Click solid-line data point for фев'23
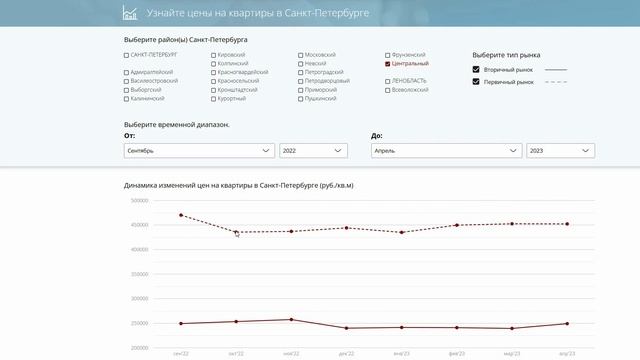Viewport: 640px width, 360px height. pos(457,327)
